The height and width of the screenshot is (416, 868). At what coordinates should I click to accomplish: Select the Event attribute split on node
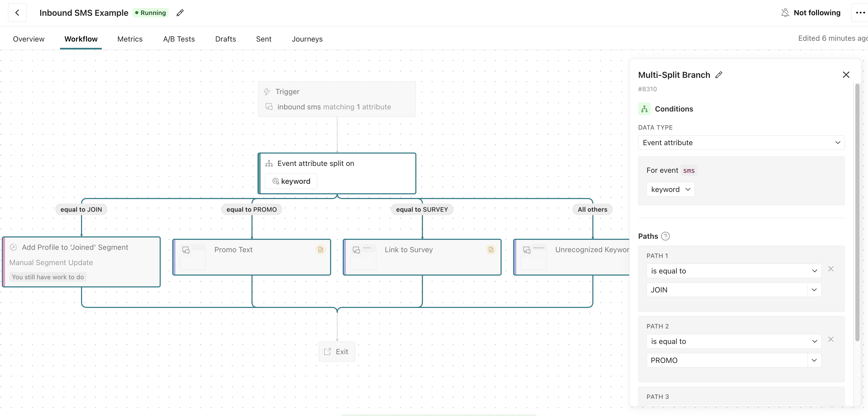click(337, 174)
